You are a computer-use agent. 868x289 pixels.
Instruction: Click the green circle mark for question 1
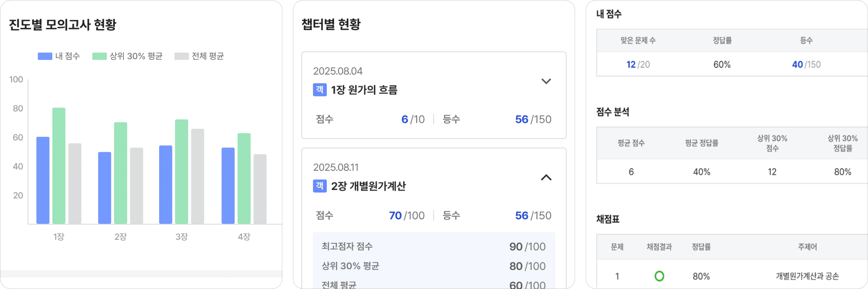click(x=659, y=276)
